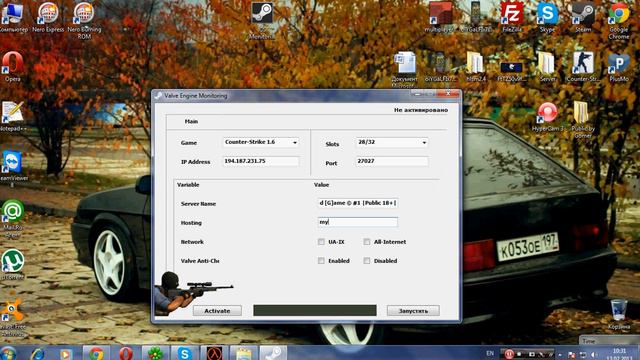Click the IP Address input field
This screenshot has width=640, height=360.
(x=260, y=161)
